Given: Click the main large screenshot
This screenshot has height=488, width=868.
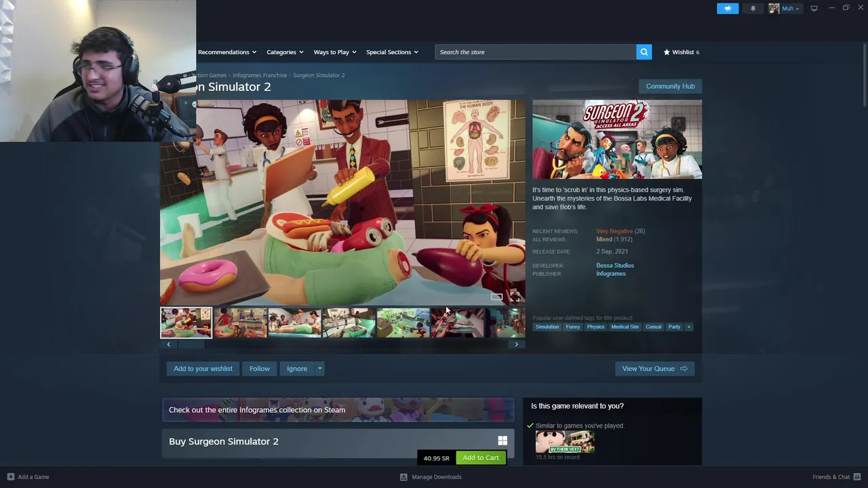Looking at the screenshot, I should coord(342,203).
